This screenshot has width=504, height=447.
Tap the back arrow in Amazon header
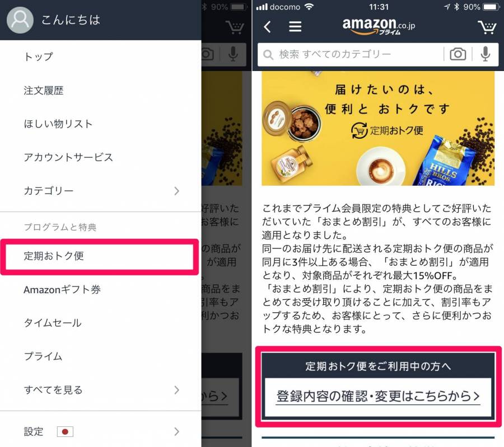(x=267, y=27)
